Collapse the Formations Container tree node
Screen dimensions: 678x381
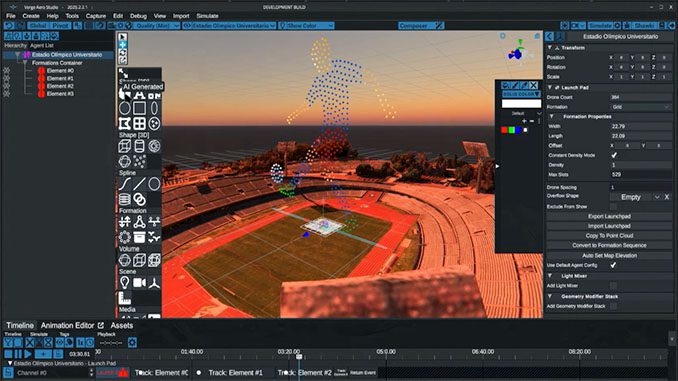point(25,63)
